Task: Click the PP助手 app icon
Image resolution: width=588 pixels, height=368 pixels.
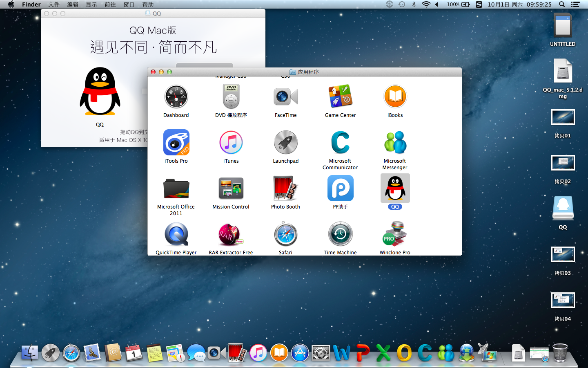Action: point(340,188)
